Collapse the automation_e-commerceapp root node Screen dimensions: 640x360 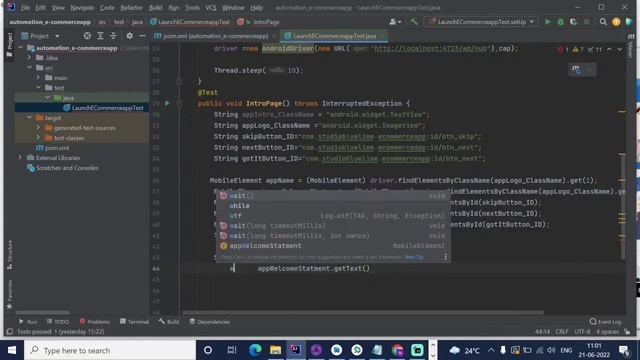[20, 48]
